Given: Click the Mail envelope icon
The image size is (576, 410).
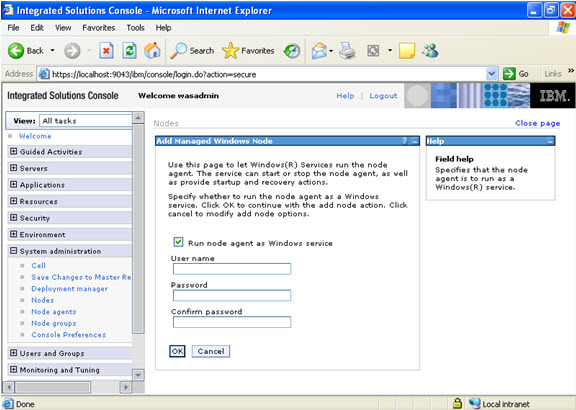Looking at the screenshot, I should coord(319,51).
